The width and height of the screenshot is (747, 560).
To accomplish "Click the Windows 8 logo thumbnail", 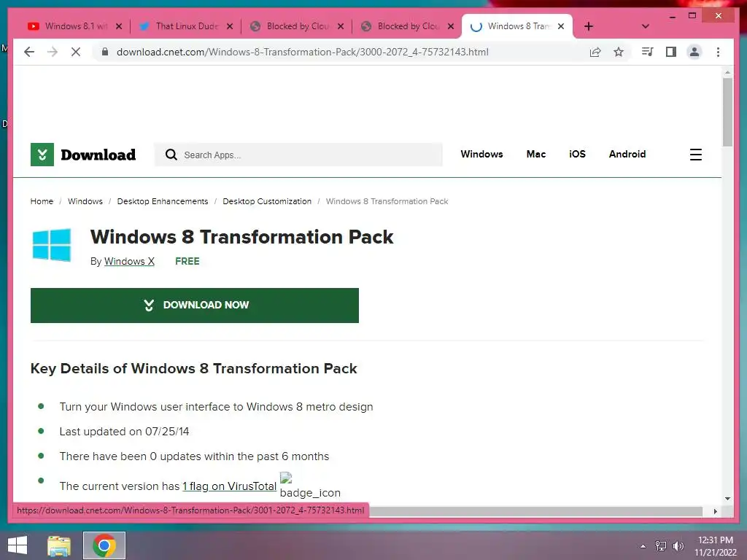I will [52, 245].
